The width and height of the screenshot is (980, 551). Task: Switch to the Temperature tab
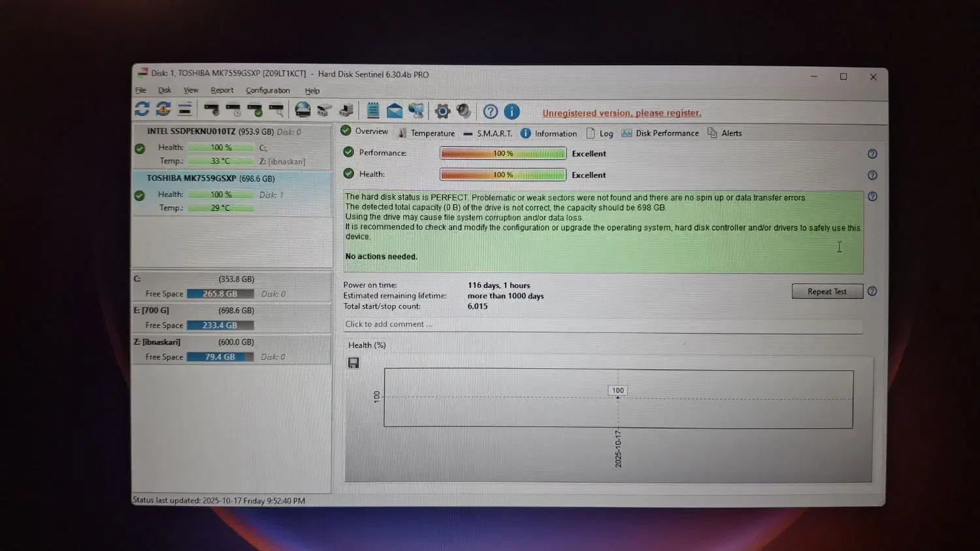(x=426, y=133)
